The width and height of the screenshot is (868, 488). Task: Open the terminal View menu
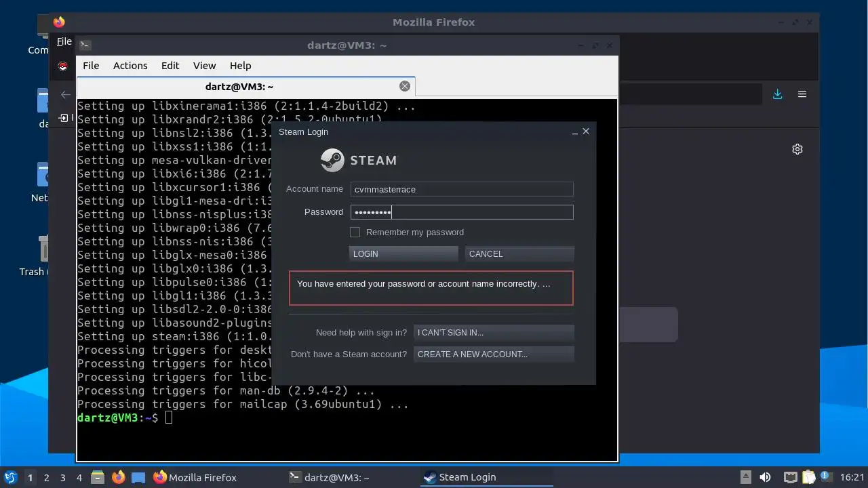coord(204,66)
